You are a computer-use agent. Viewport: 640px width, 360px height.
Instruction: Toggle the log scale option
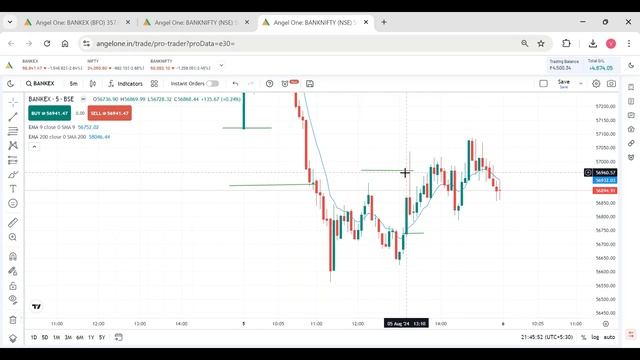pos(595,338)
